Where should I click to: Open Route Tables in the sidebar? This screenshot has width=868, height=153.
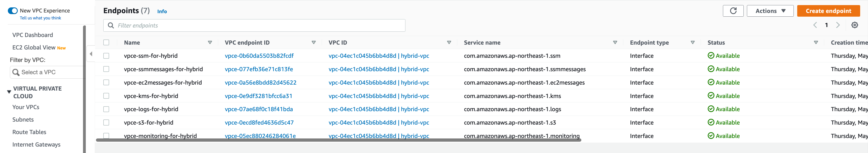(29, 132)
